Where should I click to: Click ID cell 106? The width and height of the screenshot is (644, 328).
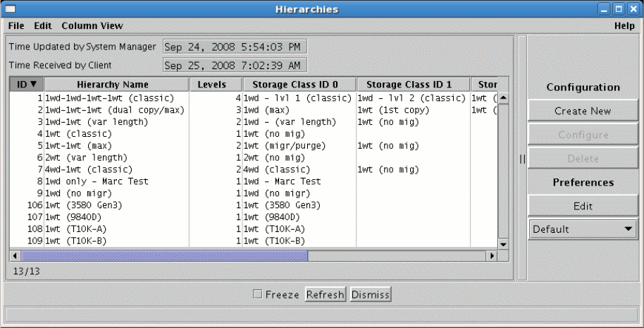pyautogui.click(x=35, y=205)
